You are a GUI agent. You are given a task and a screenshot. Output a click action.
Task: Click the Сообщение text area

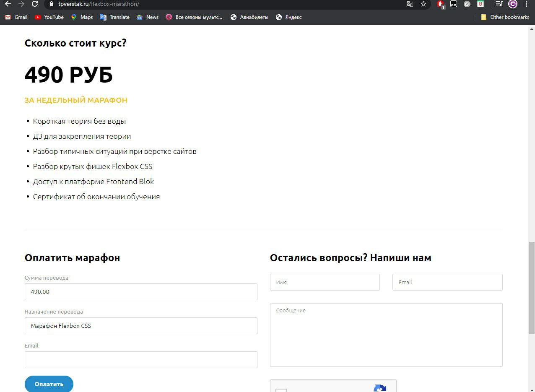click(x=386, y=335)
